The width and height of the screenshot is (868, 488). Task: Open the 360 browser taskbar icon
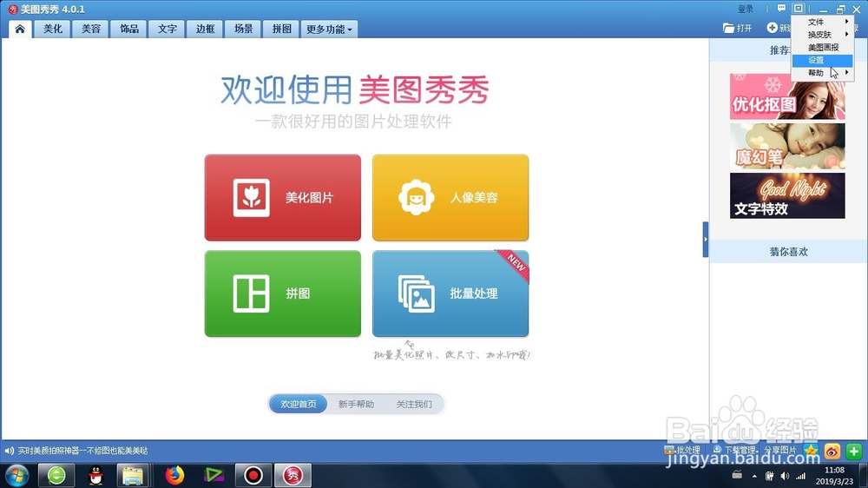(56, 475)
